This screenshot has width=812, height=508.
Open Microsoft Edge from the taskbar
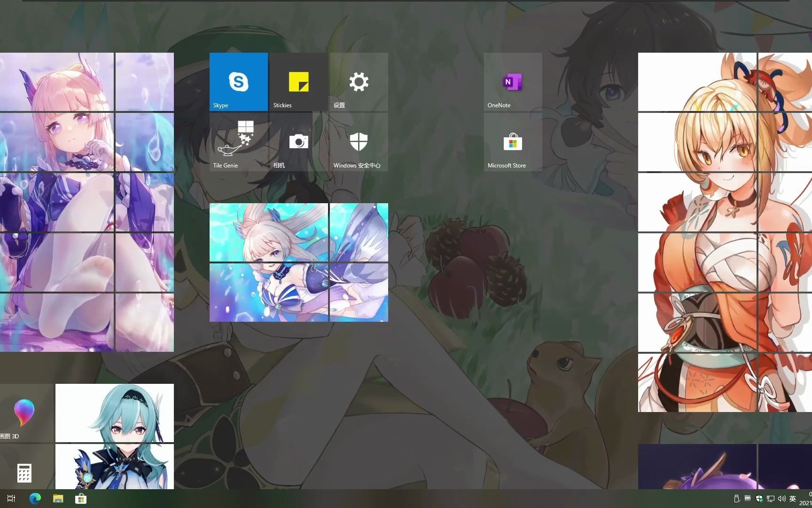point(35,499)
